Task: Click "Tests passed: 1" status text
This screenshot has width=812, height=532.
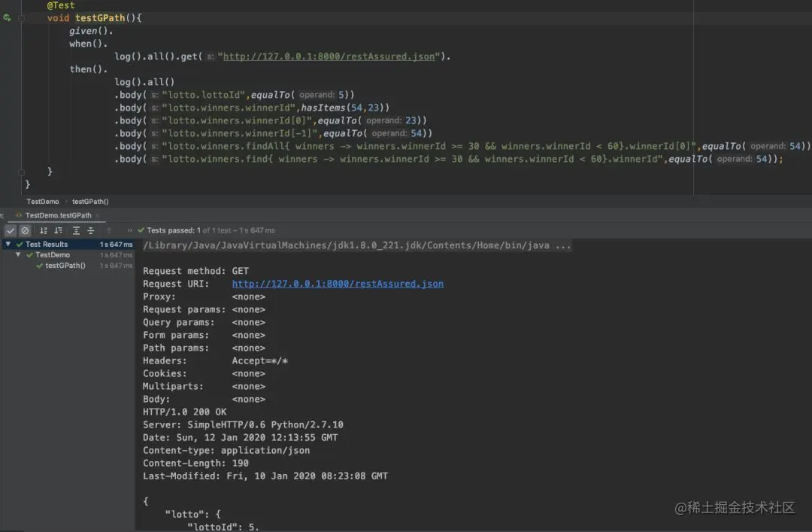Action: [x=174, y=230]
